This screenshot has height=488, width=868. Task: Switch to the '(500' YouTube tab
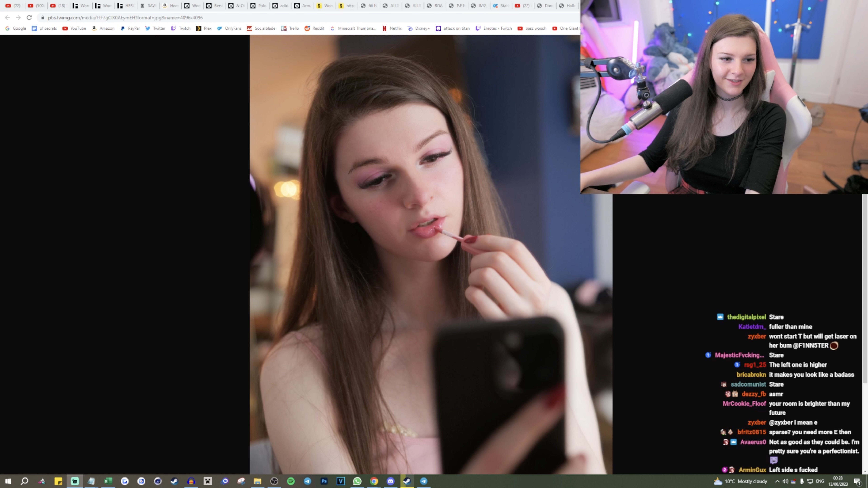point(36,5)
